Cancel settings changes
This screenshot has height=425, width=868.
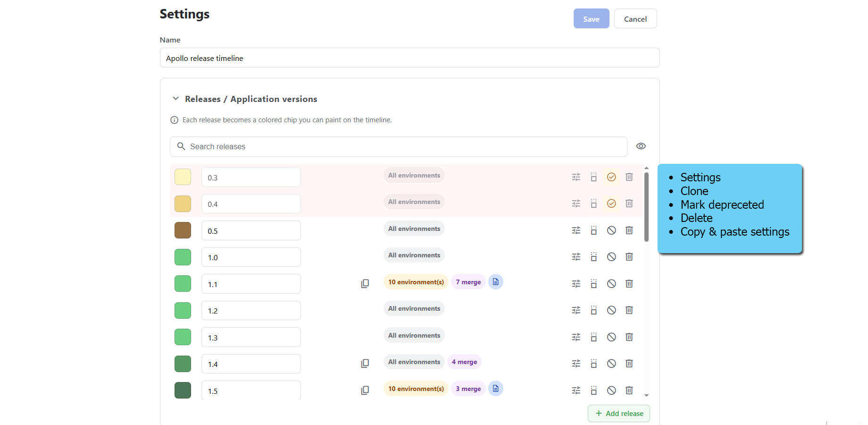[635, 19]
